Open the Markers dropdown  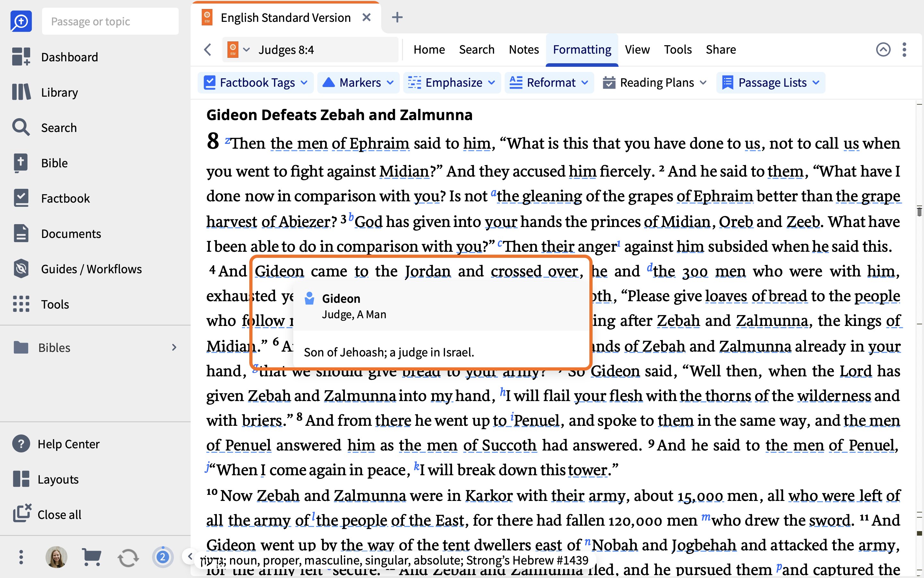358,83
